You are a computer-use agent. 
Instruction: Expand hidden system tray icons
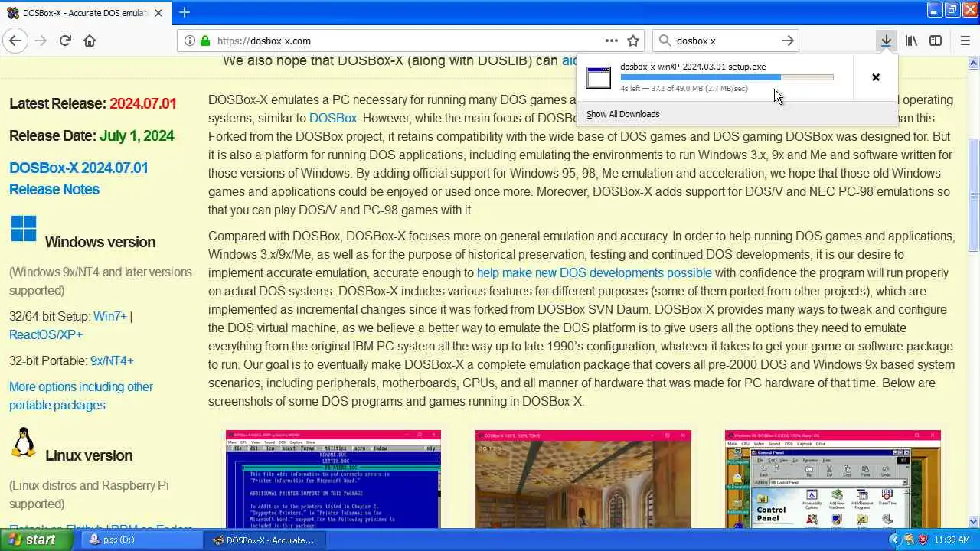tap(893, 540)
